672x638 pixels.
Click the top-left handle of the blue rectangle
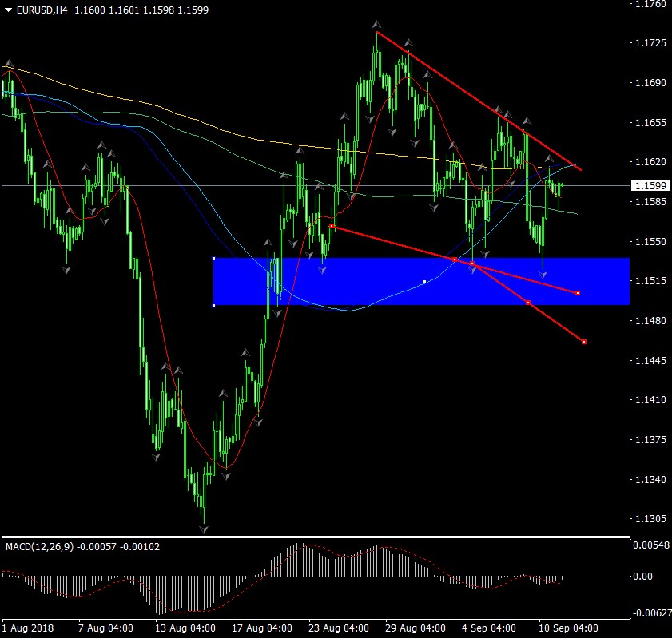click(213, 258)
